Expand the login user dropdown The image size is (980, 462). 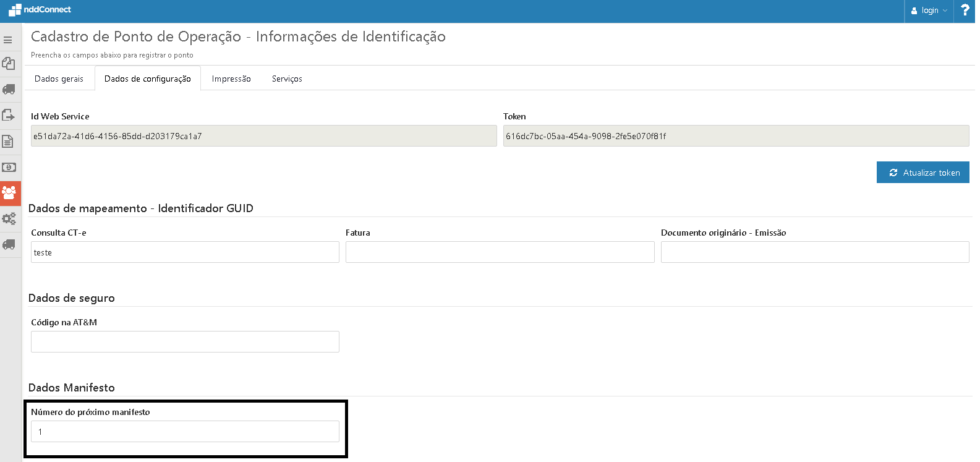tap(929, 11)
